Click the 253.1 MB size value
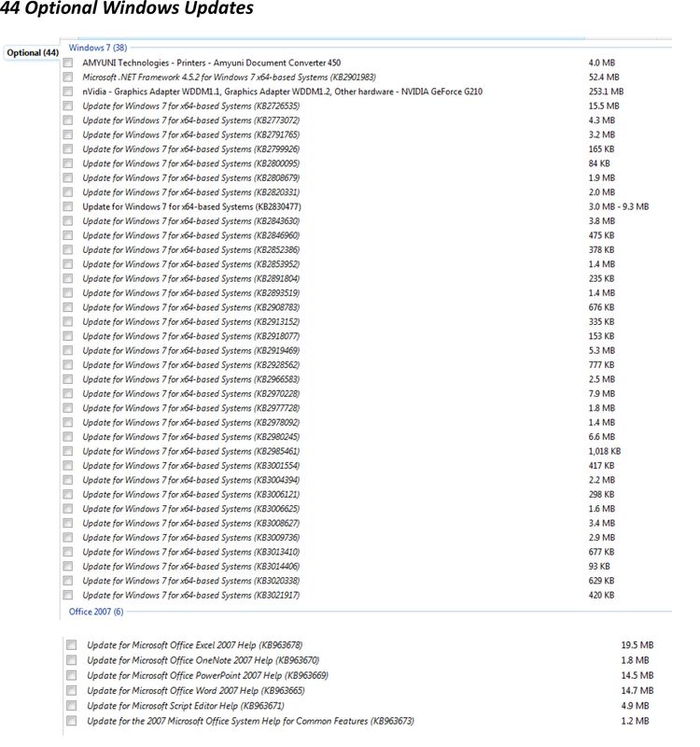 (606, 92)
